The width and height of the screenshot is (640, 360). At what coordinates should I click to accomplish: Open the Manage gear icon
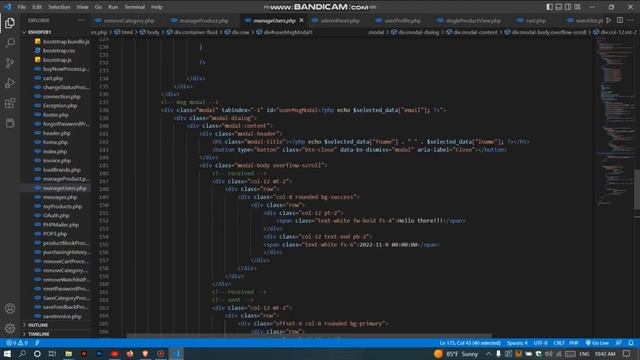tap(10, 328)
